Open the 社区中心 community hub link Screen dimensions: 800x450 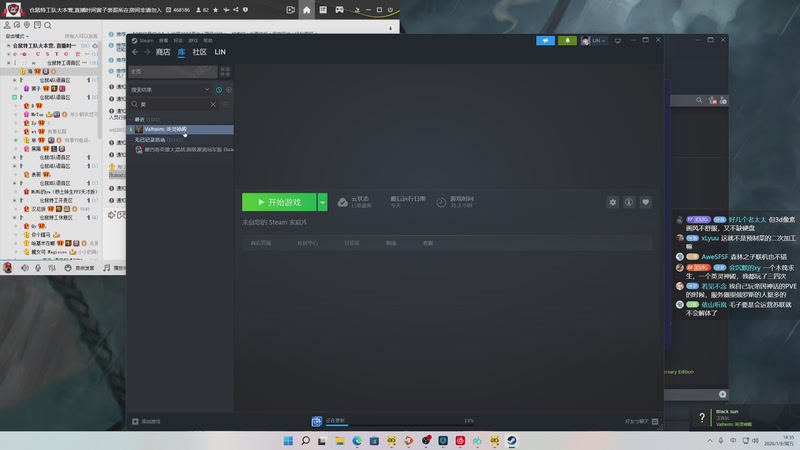coord(308,243)
